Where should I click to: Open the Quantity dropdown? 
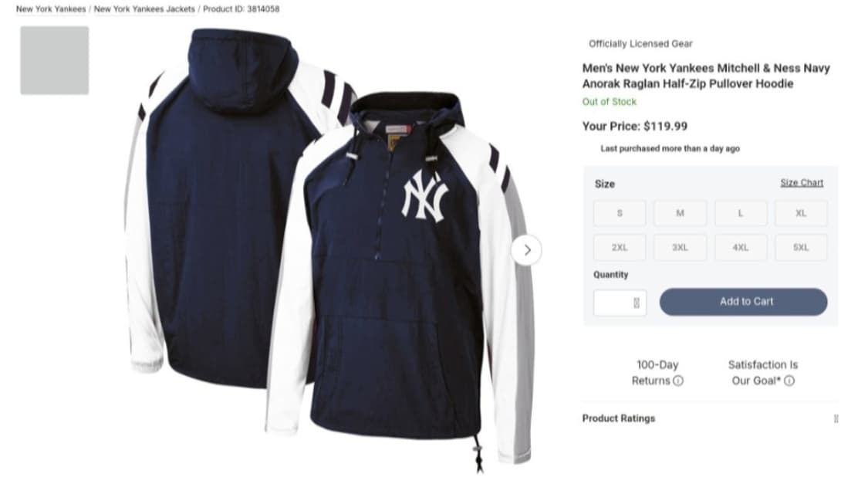[x=620, y=303]
